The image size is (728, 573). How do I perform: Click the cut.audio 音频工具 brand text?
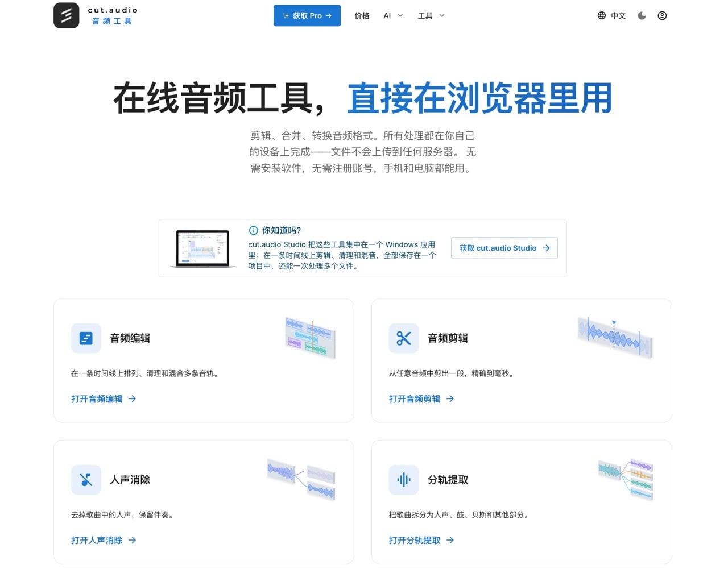click(113, 15)
